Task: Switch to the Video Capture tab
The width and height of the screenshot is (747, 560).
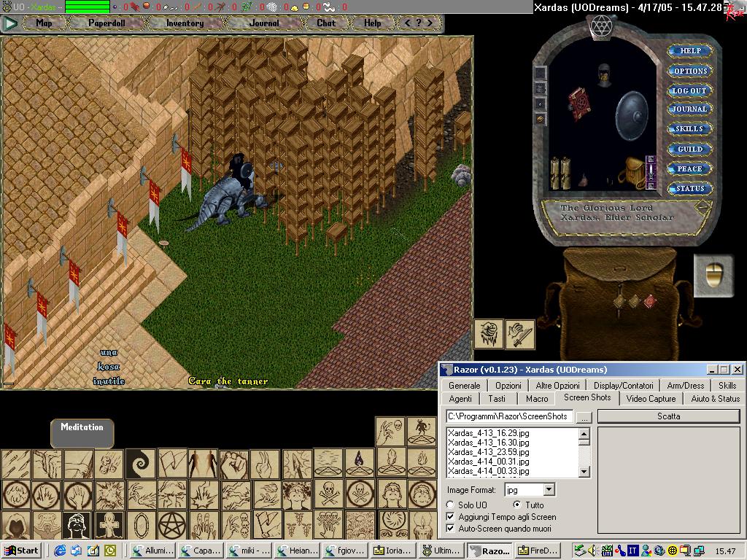Action: click(651, 398)
